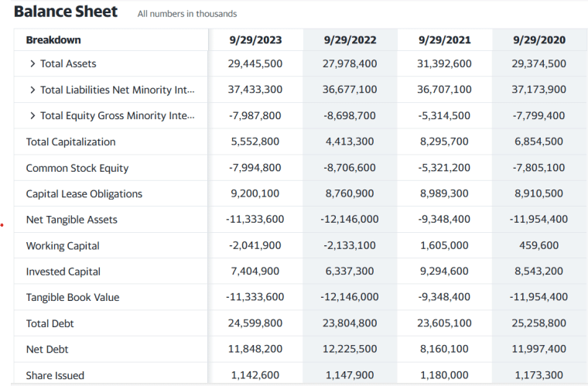This screenshot has width=588, height=386.
Task: Click the Balance Sheet heading
Action: (x=66, y=12)
